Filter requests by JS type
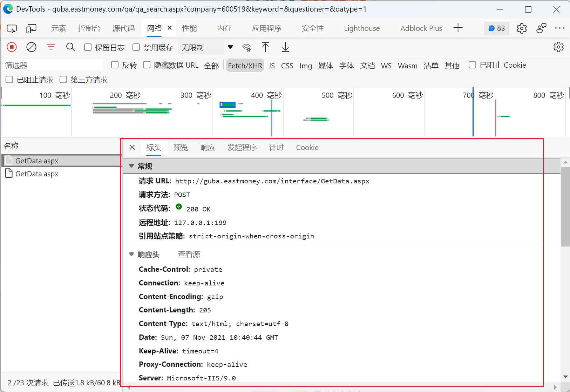Image resolution: width=570 pixels, height=392 pixels. point(272,66)
